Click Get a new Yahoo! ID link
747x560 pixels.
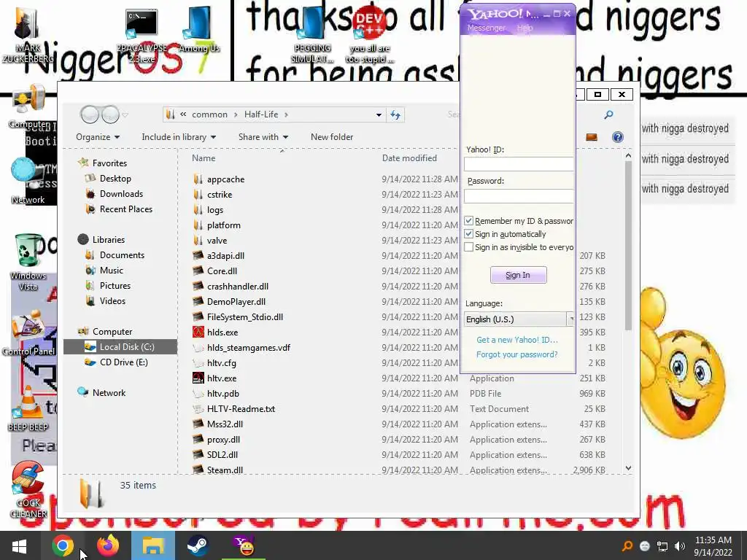[517, 340]
